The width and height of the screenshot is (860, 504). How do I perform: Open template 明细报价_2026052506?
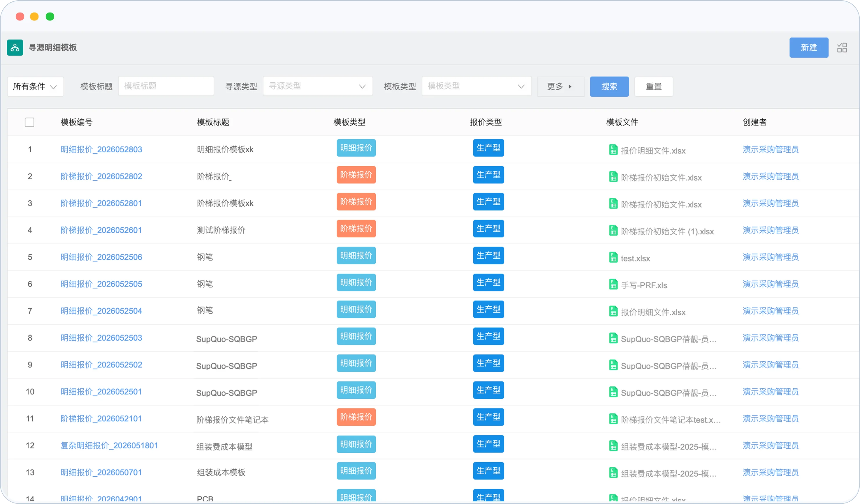click(x=101, y=257)
